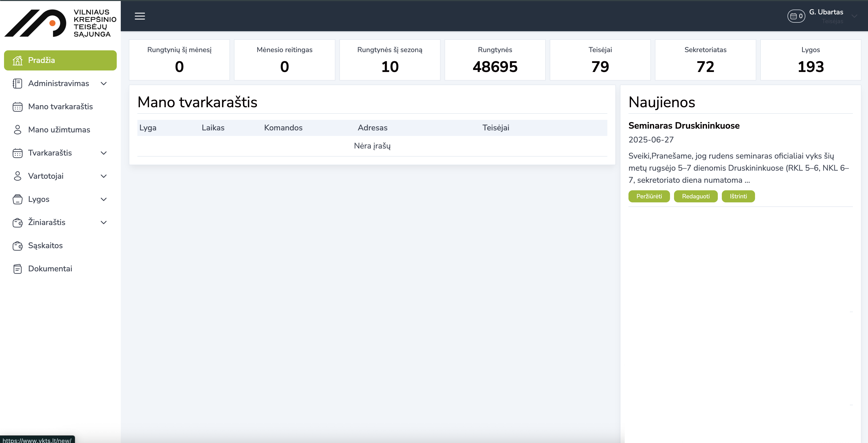Click the Mano užimtumas person icon
868x443 pixels.
[18, 129]
